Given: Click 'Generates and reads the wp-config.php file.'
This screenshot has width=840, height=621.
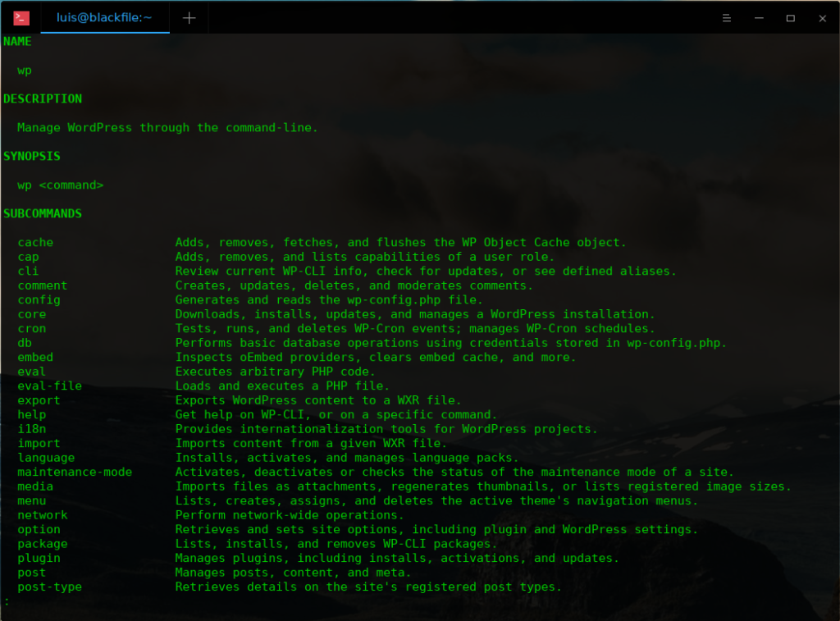Looking at the screenshot, I should coord(329,300).
